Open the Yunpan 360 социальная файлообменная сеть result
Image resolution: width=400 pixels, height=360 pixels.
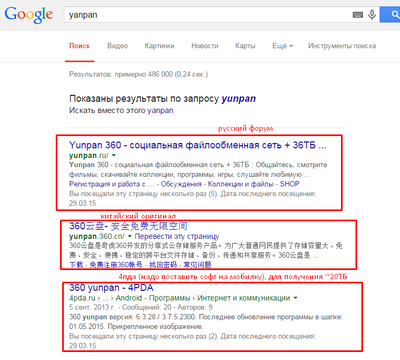tap(198, 145)
